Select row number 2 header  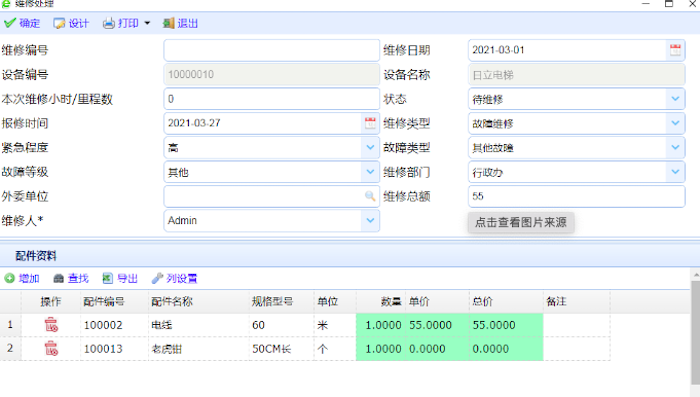point(10,349)
